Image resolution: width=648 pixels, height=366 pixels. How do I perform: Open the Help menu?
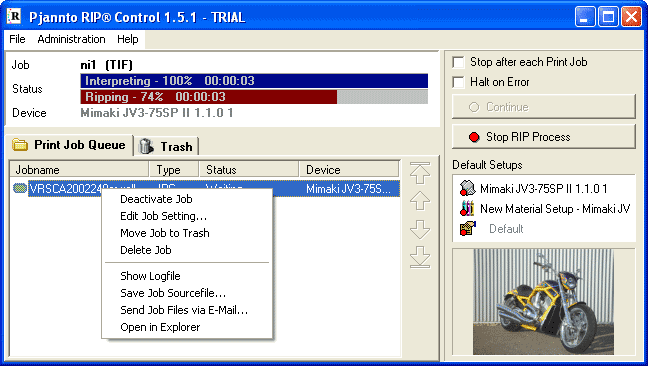click(x=128, y=39)
